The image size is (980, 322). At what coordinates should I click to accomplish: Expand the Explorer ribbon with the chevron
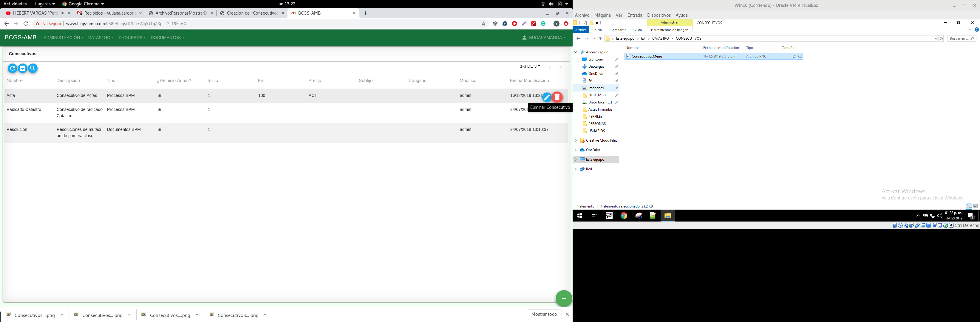pos(970,30)
